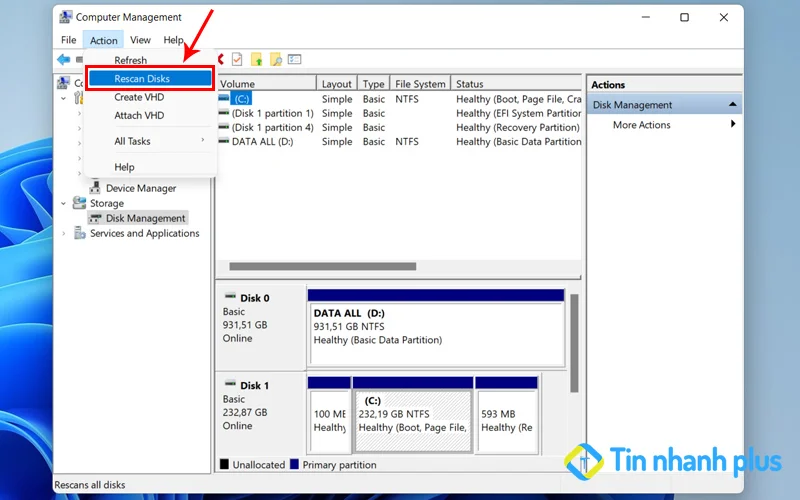Click More Actions in the Actions pane

(641, 125)
